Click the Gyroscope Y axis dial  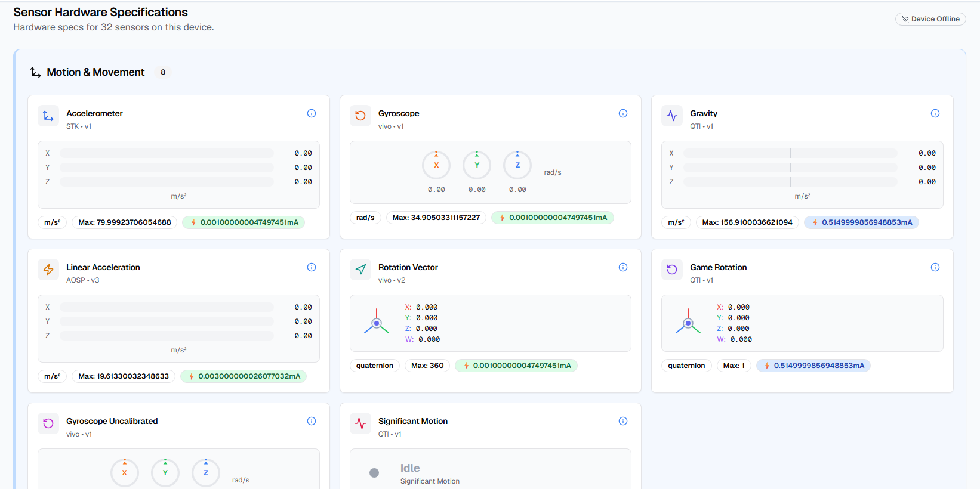coord(477,165)
